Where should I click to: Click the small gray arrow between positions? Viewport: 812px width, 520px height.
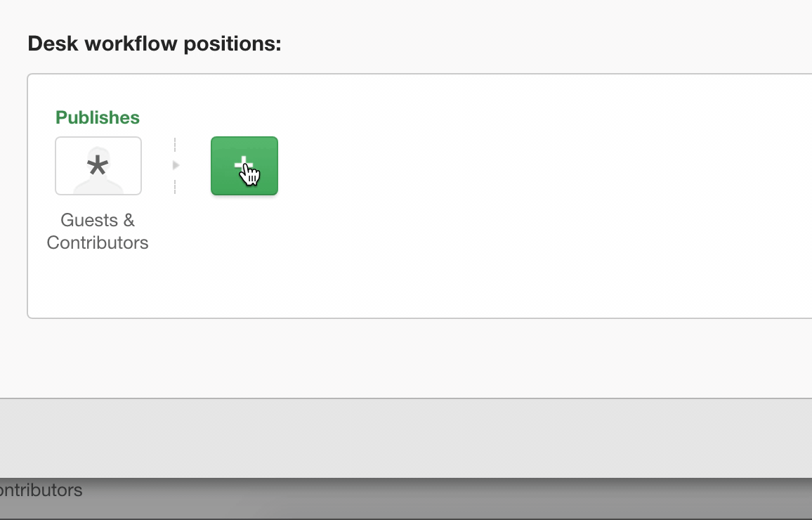(176, 165)
